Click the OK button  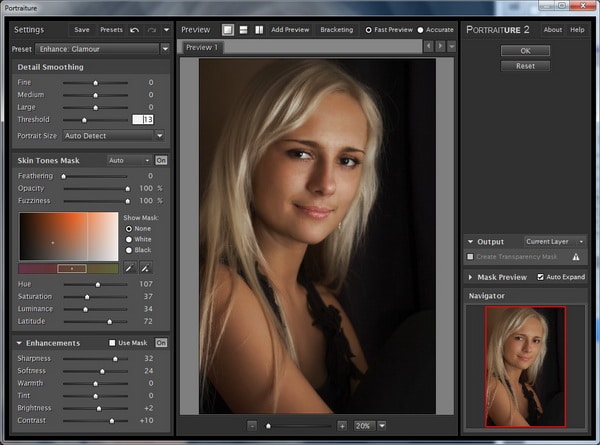click(x=526, y=50)
